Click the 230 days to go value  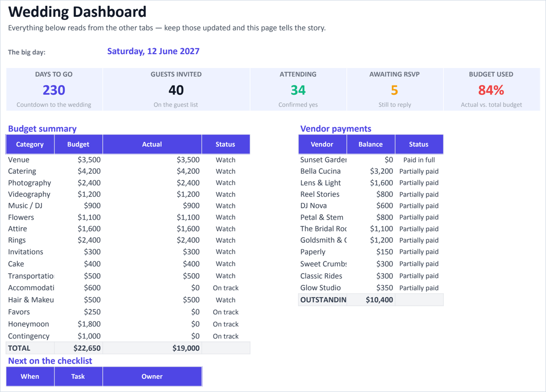(x=54, y=90)
